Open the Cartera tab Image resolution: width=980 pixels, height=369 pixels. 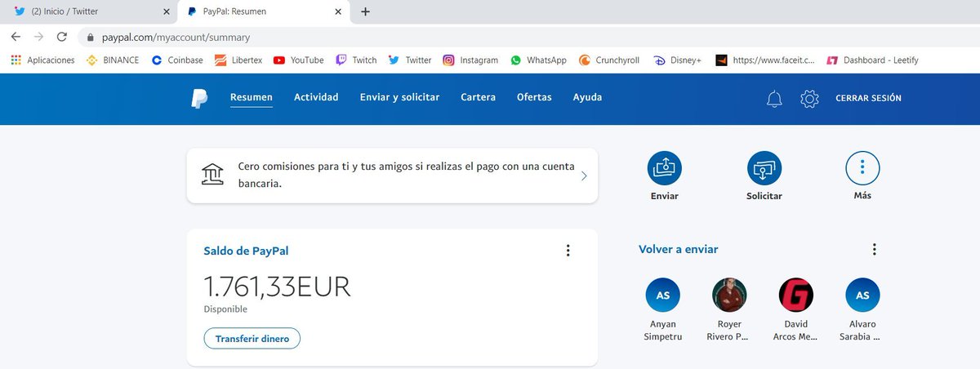point(478,97)
